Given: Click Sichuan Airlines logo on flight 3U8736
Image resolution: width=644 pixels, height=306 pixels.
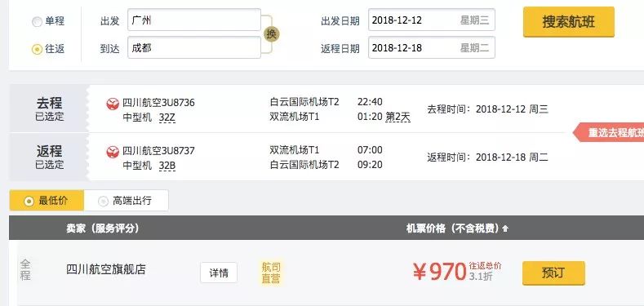Looking at the screenshot, I should [x=113, y=104].
